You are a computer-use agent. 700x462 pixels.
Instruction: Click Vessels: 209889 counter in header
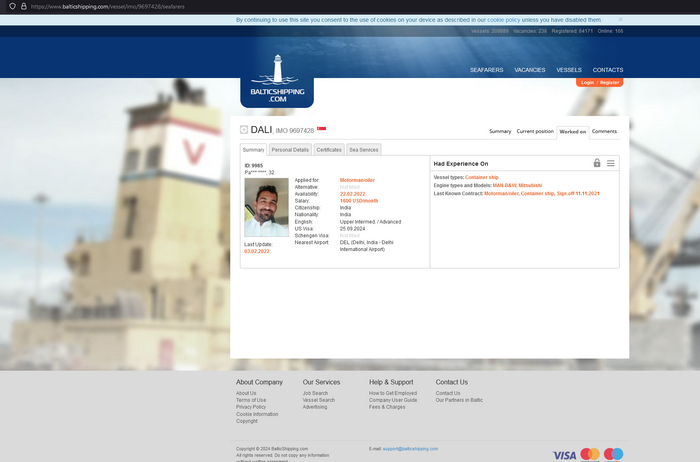pos(490,31)
